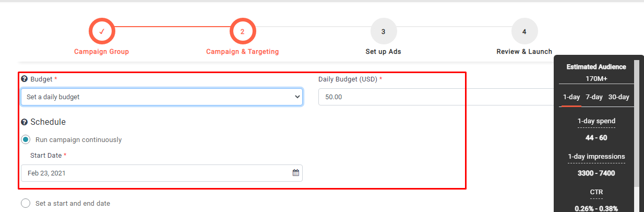Click the Schedule help question-mark icon
Viewport: 644px width, 212px height.
[24, 122]
